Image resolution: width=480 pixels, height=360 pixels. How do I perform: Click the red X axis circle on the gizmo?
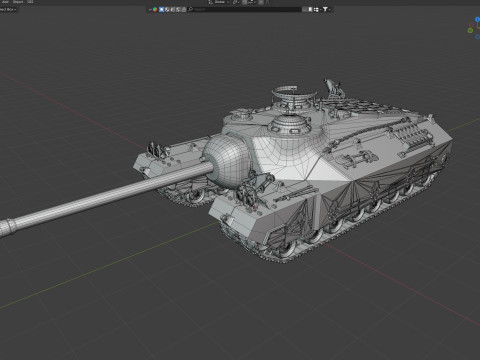click(x=472, y=25)
